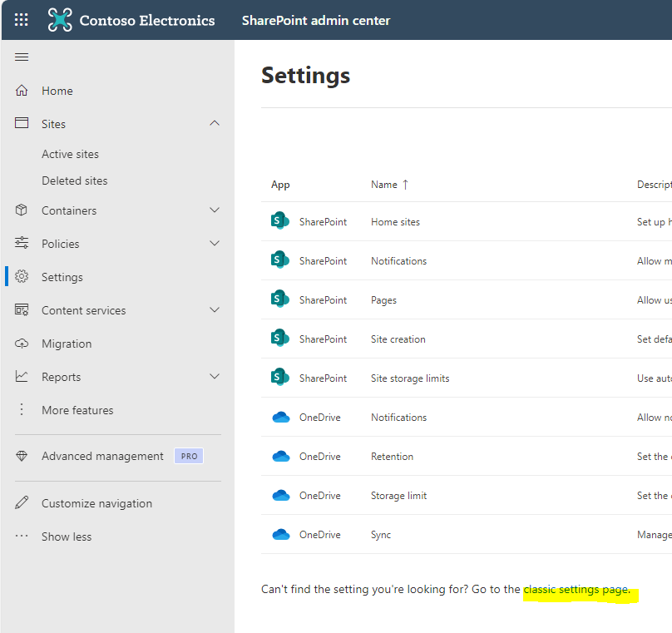Screen dimensions: 672x633
Task: Expand the Reports section chevron
Action: click(x=215, y=376)
